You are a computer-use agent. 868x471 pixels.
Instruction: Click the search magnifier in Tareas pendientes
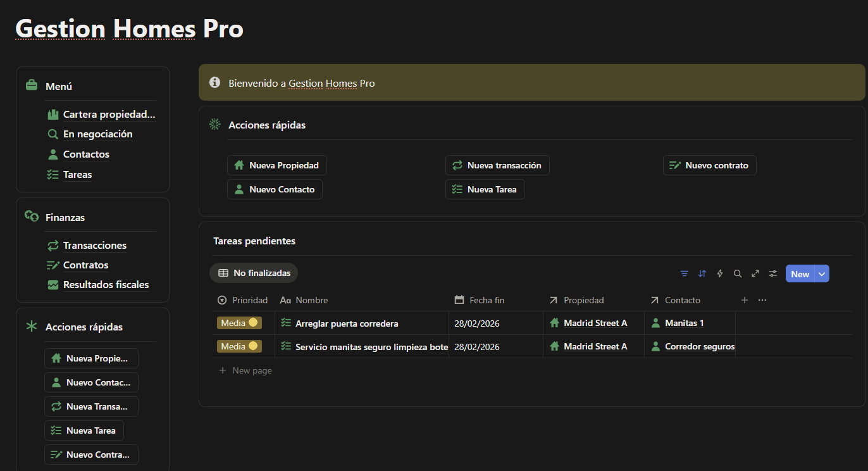pos(737,273)
